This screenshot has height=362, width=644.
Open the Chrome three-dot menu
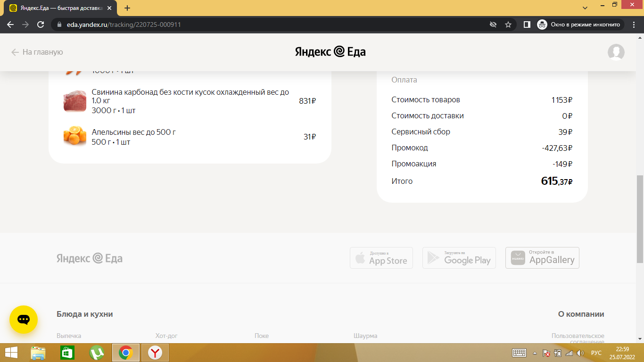click(634, 25)
